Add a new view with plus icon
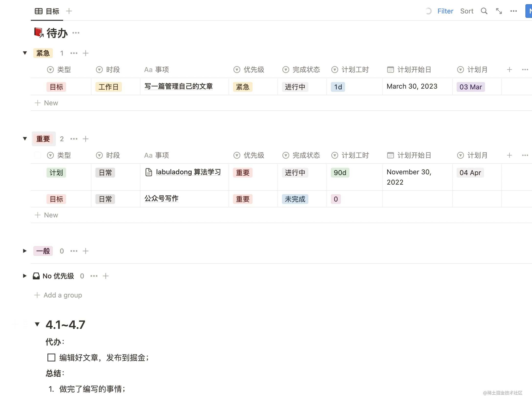This screenshot has width=532, height=405. (x=69, y=11)
